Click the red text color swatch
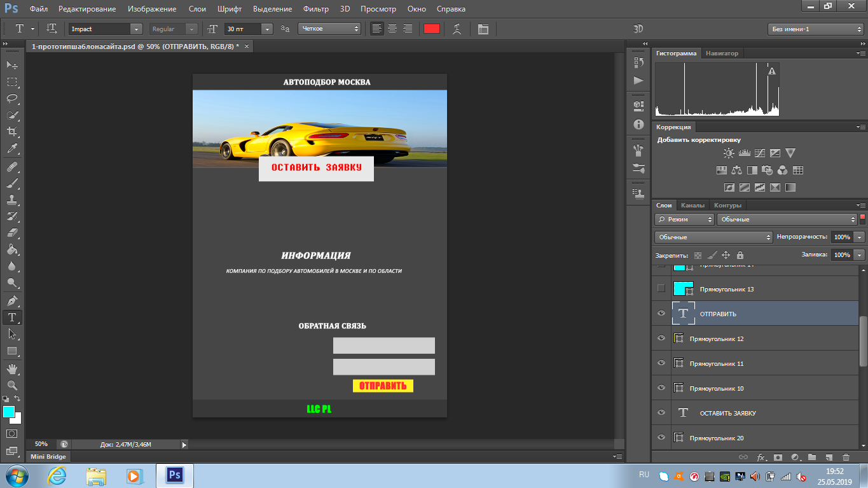This screenshot has height=488, width=868. [x=432, y=29]
